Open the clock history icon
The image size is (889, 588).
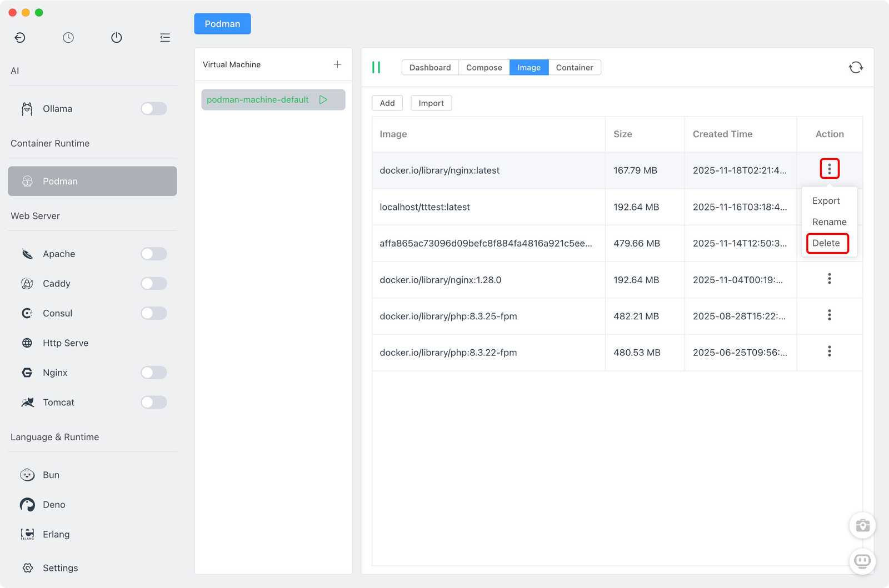tap(68, 38)
